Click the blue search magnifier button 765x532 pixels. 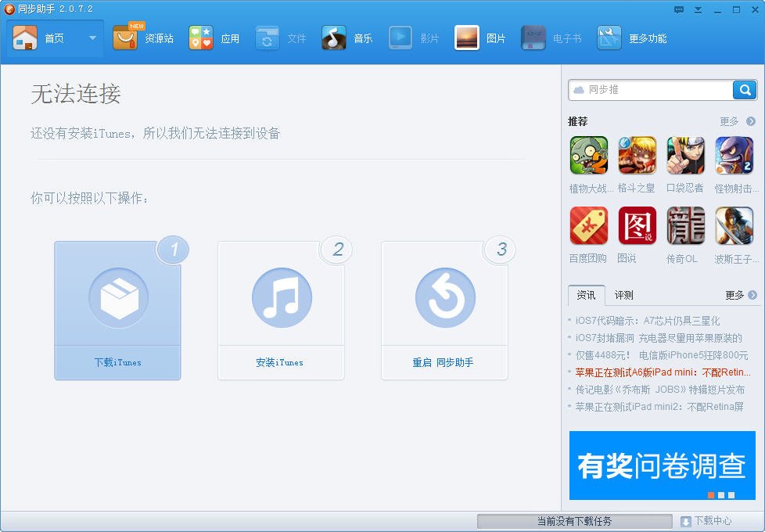click(745, 90)
